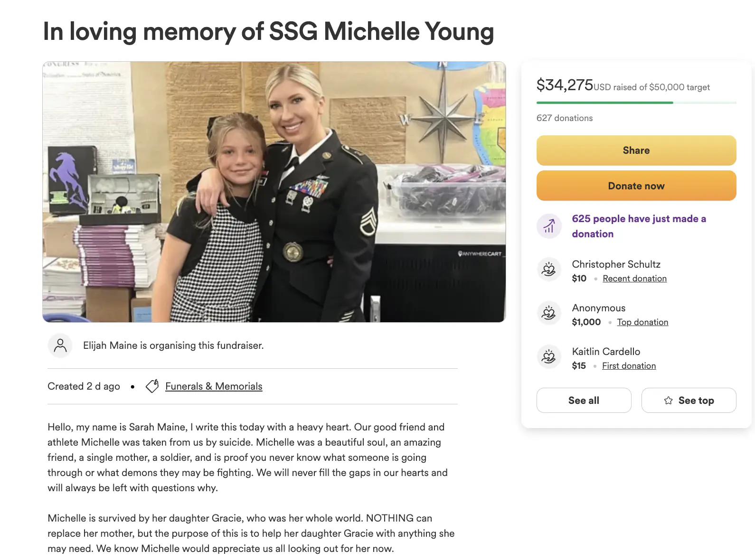
Task: Click the category tag icon
Action: point(152,386)
